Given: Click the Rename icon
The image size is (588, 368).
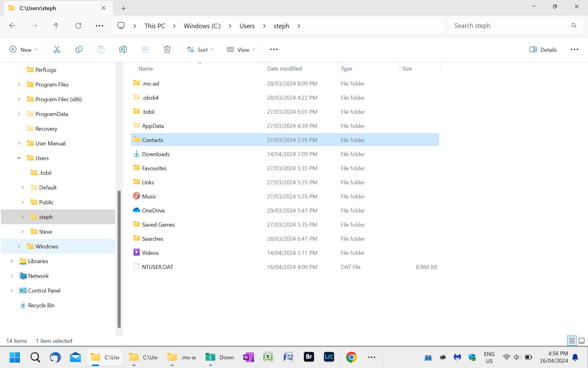Looking at the screenshot, I should (123, 50).
